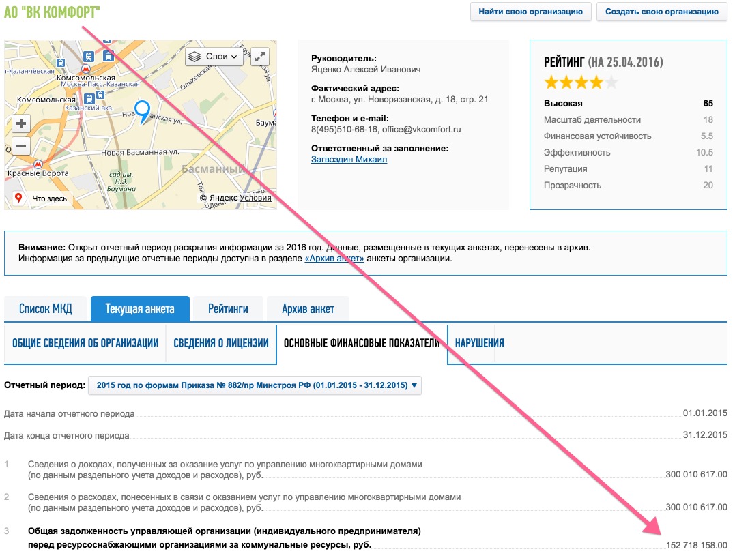The image size is (735, 560).
Task: Open Загвоздин Михаил link
Action: (349, 160)
